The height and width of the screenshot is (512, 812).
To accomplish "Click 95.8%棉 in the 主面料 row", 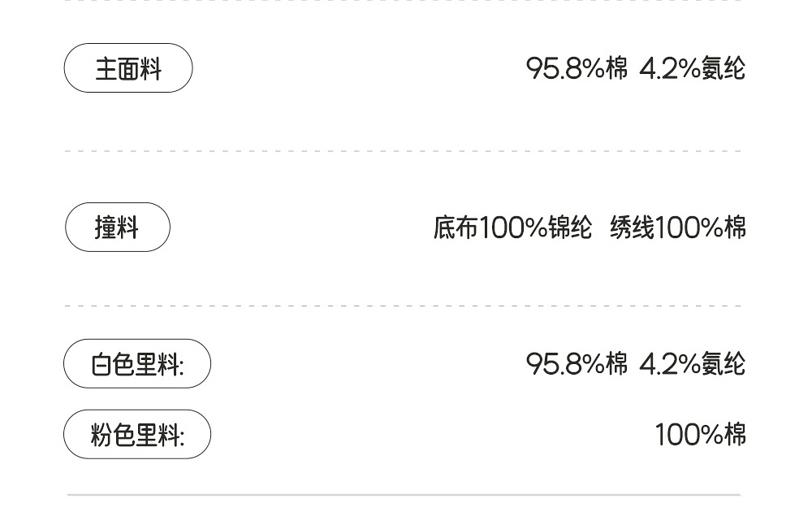I will pyautogui.click(x=577, y=68).
